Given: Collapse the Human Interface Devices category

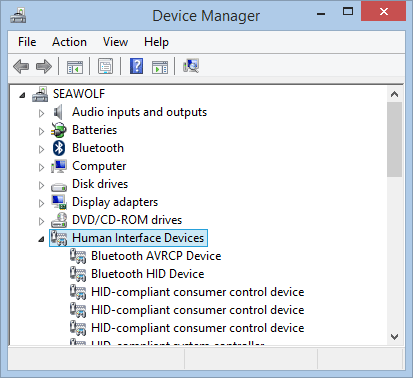Looking at the screenshot, I should pyautogui.click(x=41, y=239).
